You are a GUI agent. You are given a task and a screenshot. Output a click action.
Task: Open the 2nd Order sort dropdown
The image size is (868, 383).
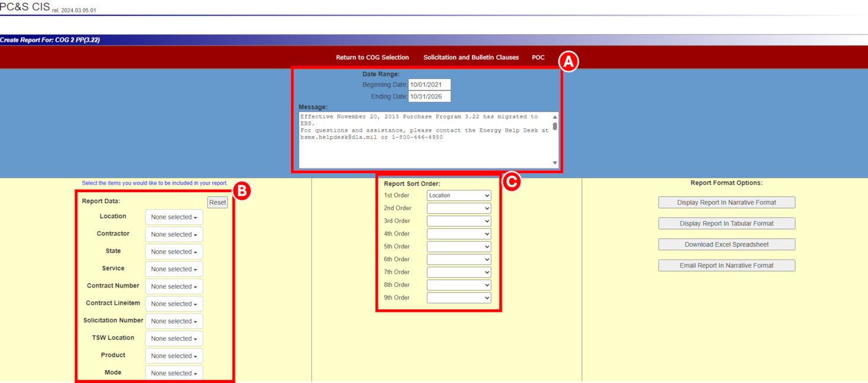coord(459,208)
